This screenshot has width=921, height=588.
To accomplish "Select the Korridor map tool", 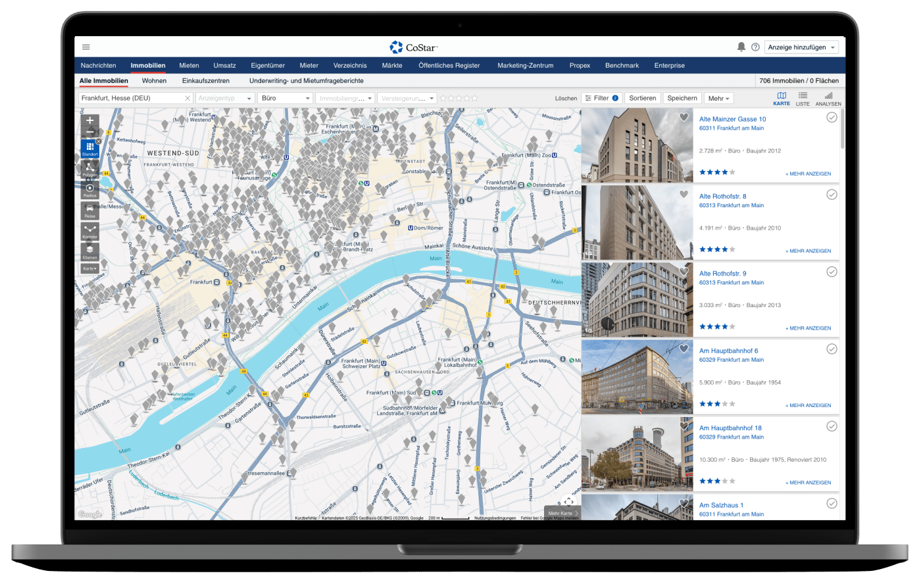I will point(90,231).
